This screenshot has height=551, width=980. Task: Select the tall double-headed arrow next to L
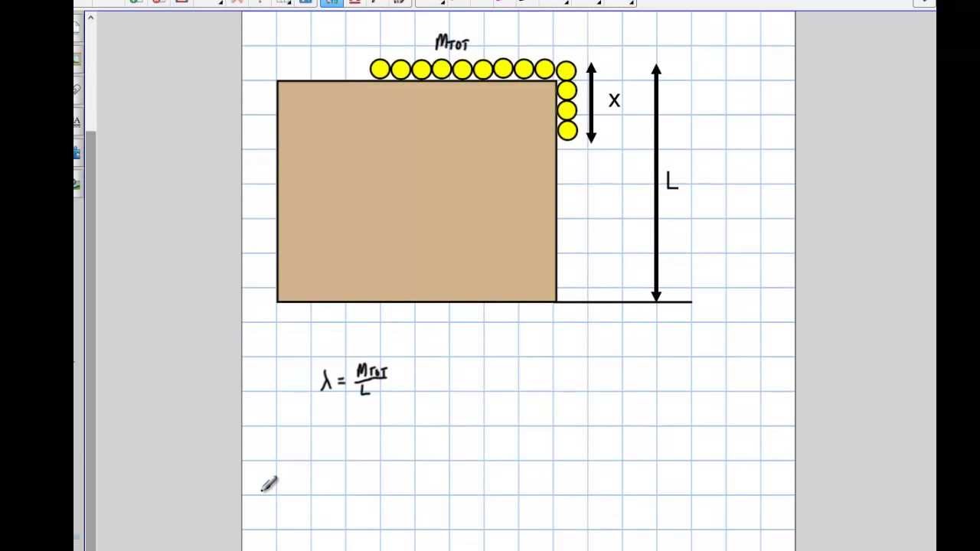[x=656, y=182]
